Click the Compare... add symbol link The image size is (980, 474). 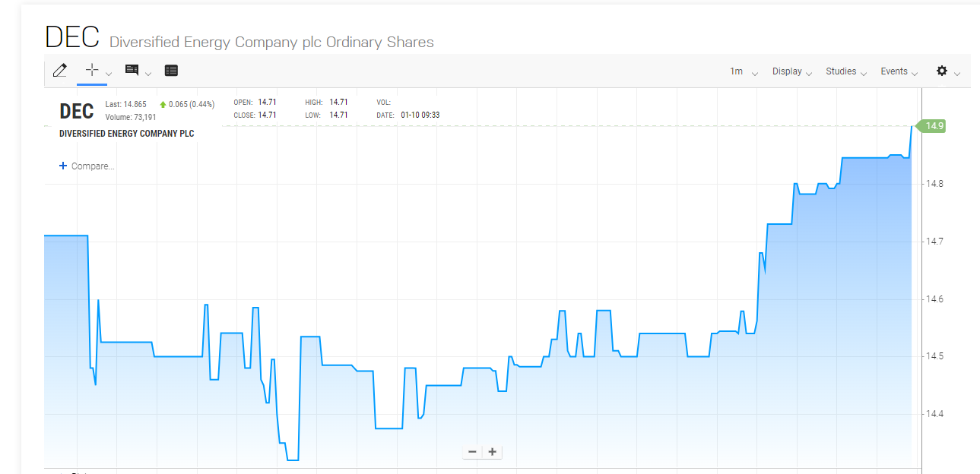(93, 166)
